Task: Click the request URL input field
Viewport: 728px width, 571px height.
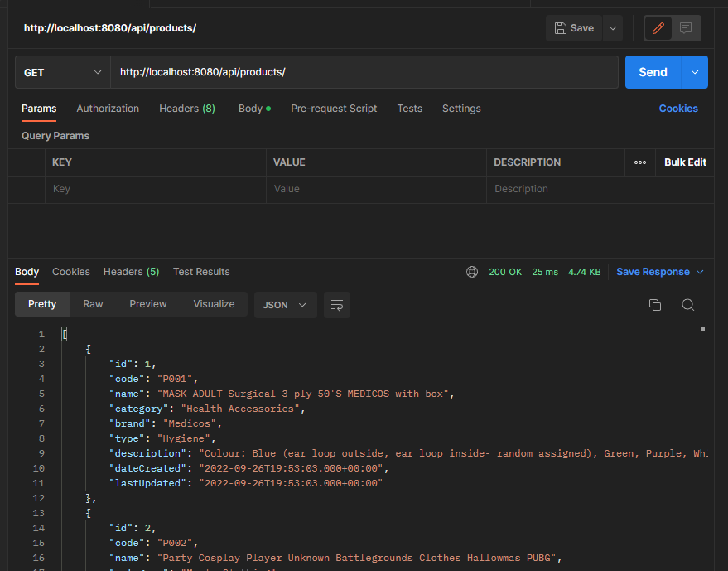Action: pyautogui.click(x=364, y=72)
